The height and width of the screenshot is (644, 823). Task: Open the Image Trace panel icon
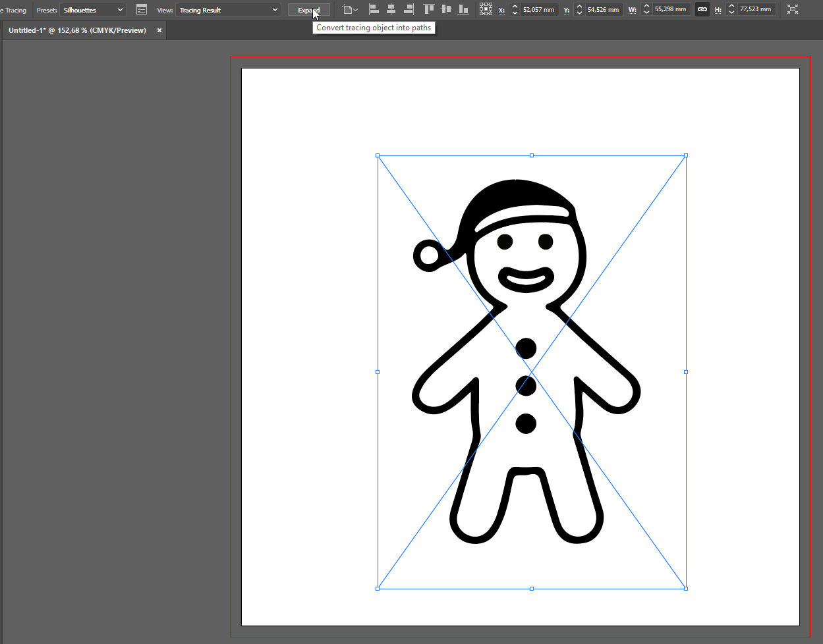(x=142, y=10)
